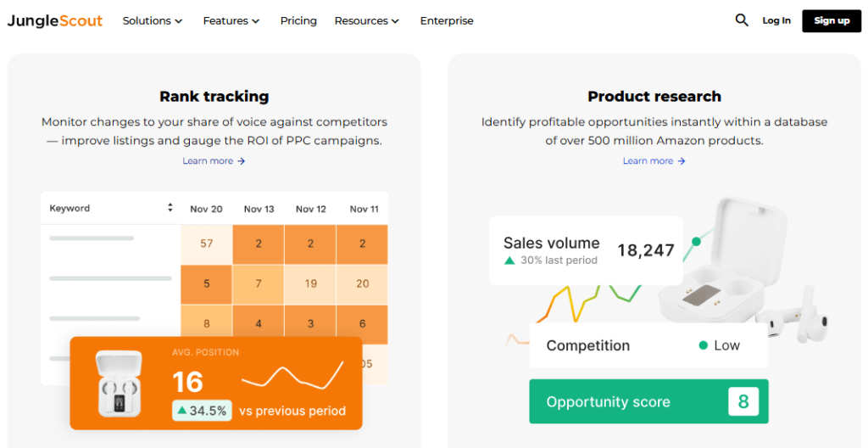Image resolution: width=868 pixels, height=448 pixels.
Task: Expand the Resources dropdown menu
Action: (366, 20)
